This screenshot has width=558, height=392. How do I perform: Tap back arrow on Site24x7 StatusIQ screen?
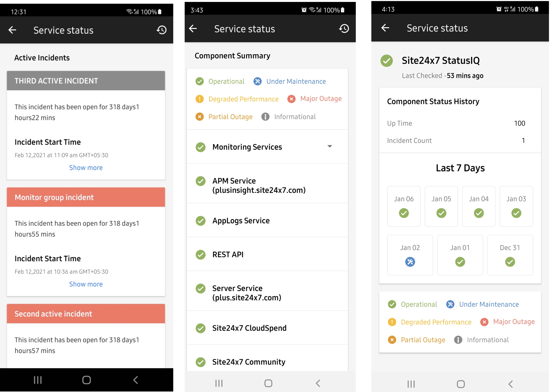(385, 28)
